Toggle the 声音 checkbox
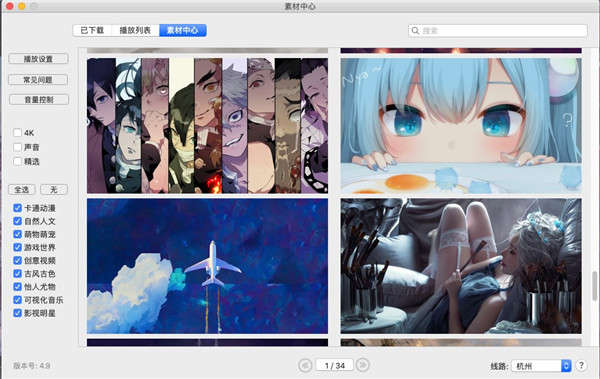 (17, 147)
